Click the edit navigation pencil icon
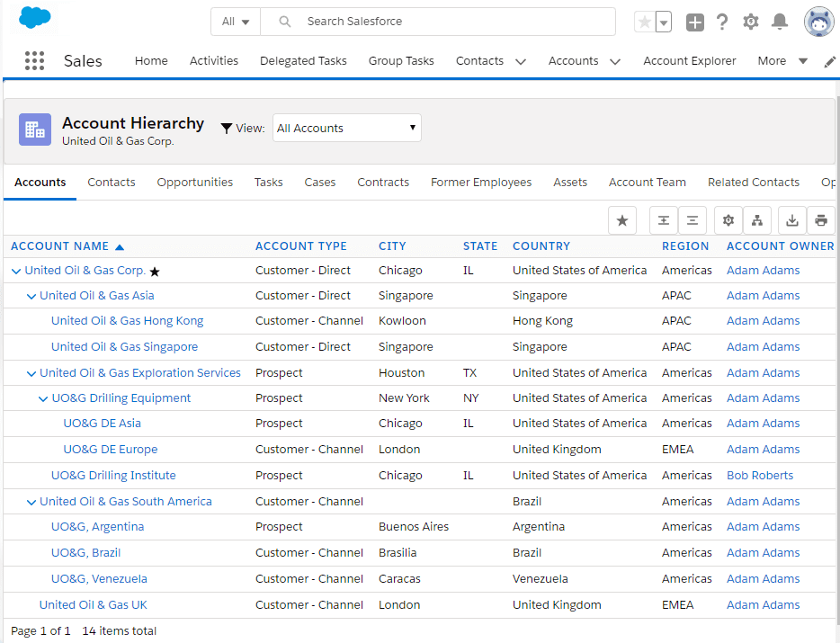Screen dimensions: 840x643 coord(829,62)
